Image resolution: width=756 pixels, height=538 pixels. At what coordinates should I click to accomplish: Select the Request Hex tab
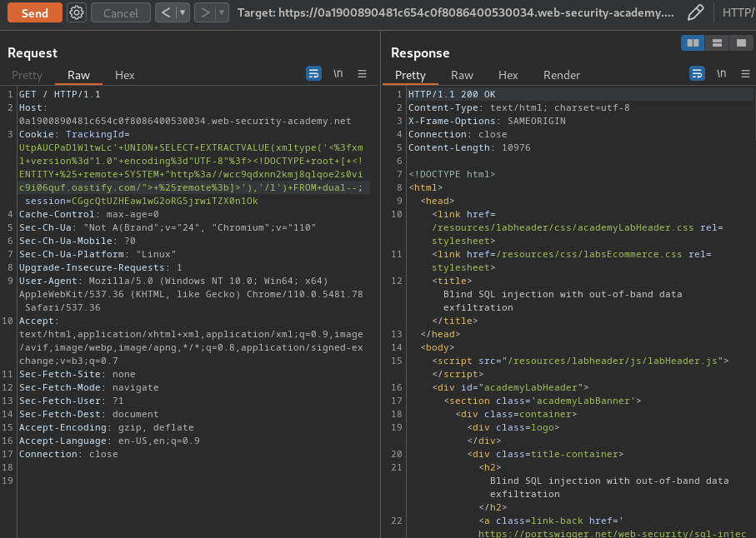pos(124,75)
